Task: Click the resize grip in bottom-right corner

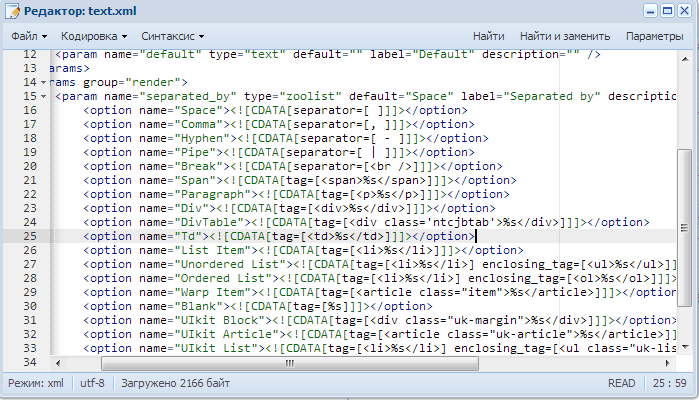Action: click(692, 393)
